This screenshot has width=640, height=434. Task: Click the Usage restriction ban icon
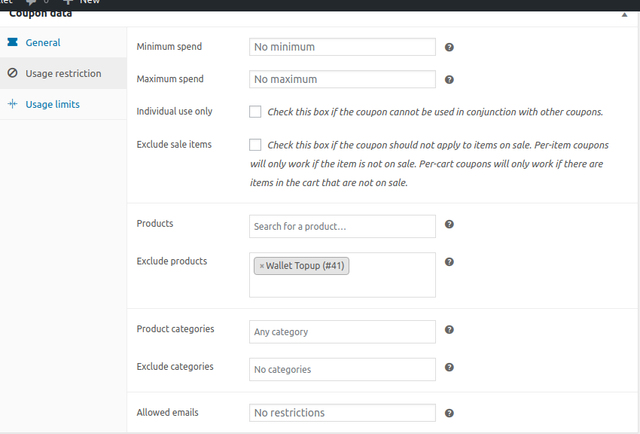[13, 73]
